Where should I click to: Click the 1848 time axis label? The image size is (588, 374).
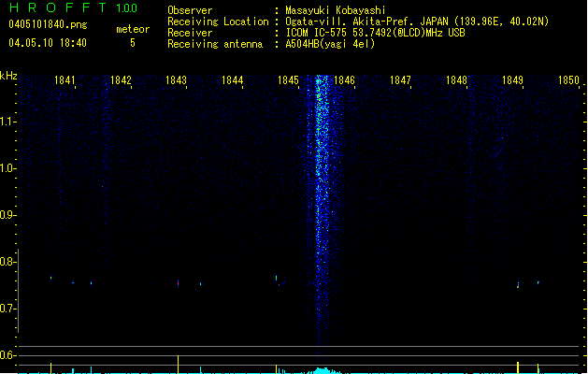coord(456,80)
